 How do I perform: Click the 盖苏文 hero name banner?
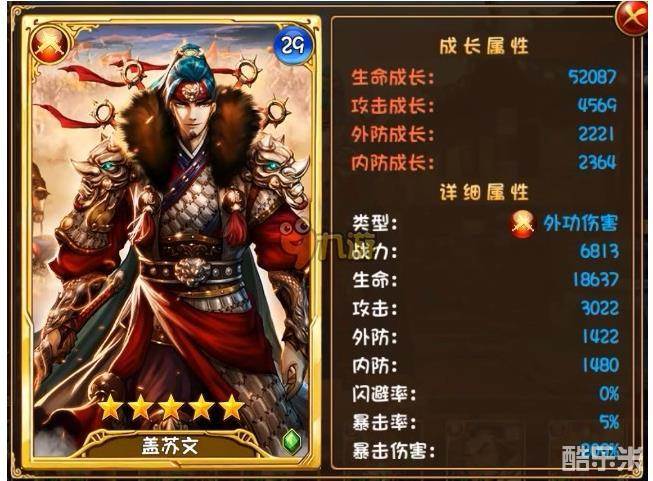[169, 446]
